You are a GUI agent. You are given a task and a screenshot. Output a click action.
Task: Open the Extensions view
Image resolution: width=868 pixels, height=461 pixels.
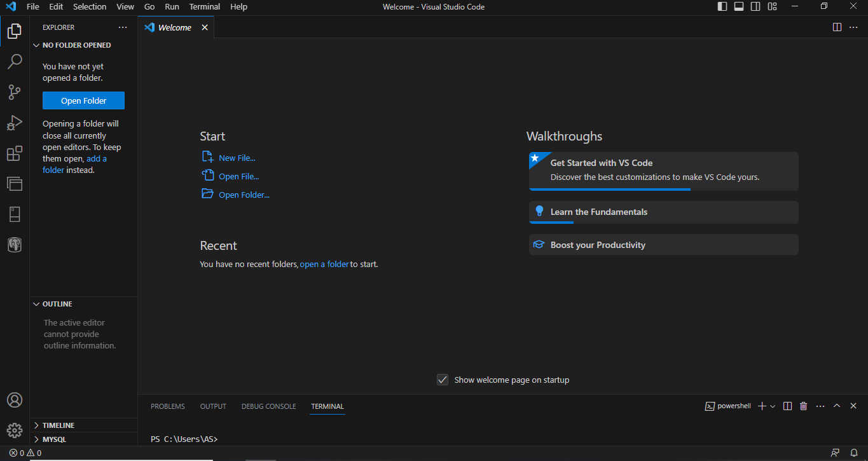point(15,153)
